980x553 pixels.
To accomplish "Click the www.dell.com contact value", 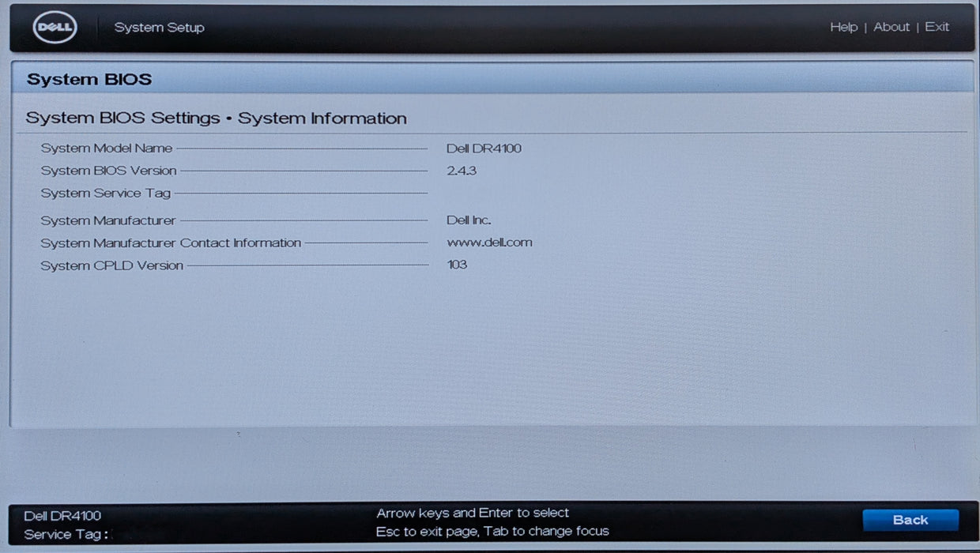I will tap(489, 243).
